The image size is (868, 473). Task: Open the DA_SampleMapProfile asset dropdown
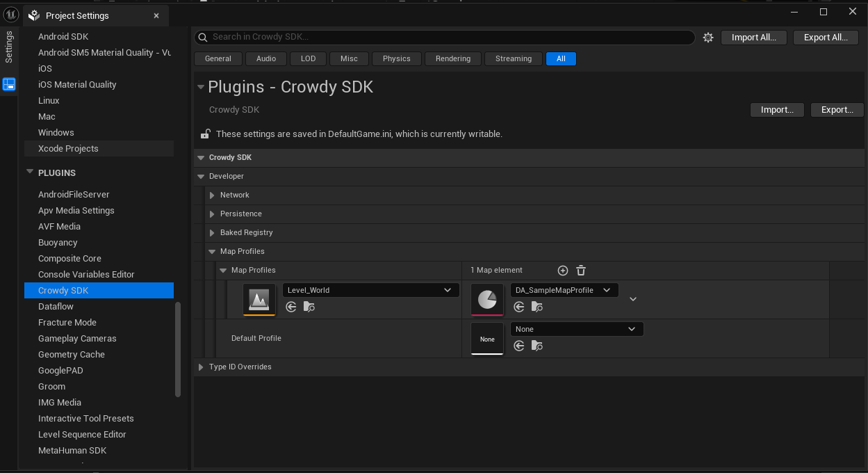(x=564, y=290)
